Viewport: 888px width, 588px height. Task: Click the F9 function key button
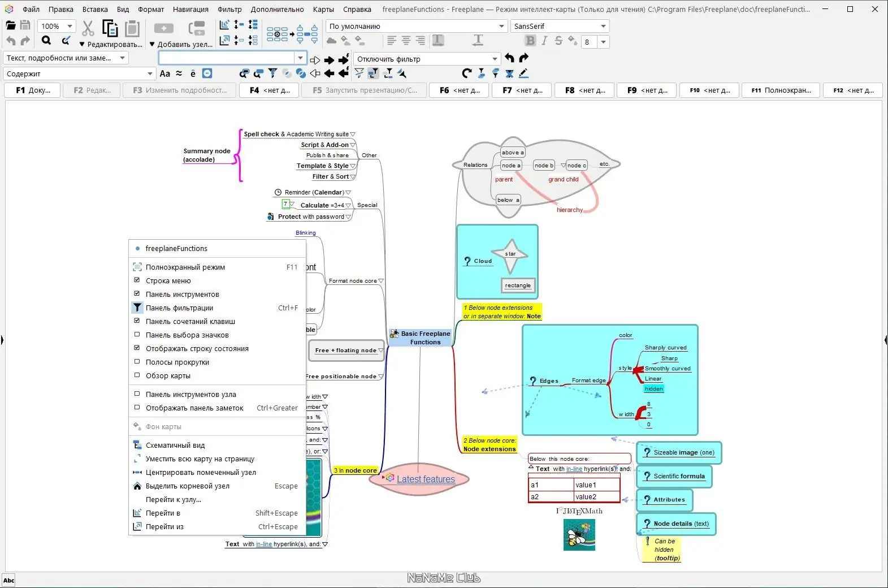[647, 90]
